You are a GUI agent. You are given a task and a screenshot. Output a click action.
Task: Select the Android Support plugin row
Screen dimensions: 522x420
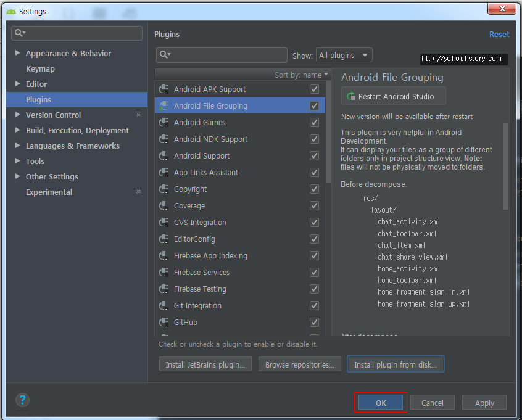(239, 156)
